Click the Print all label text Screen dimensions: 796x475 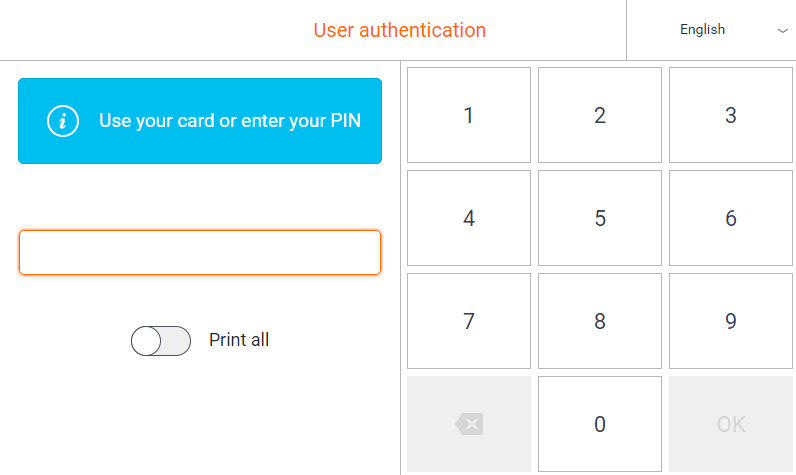point(239,340)
